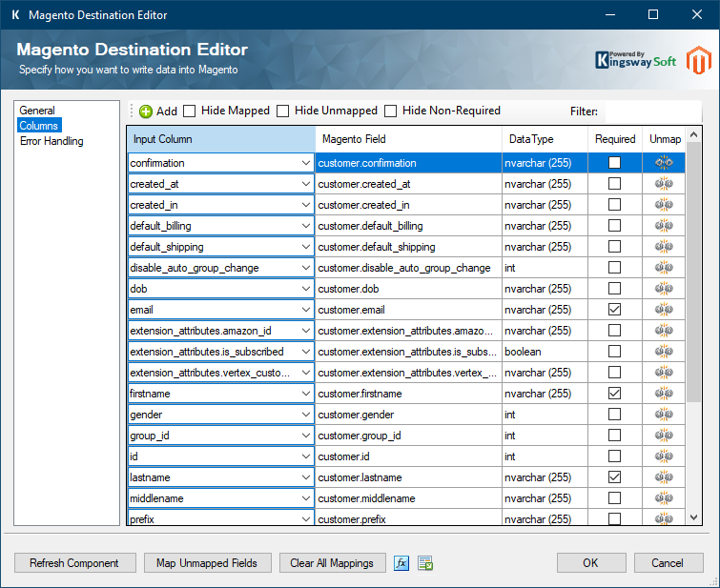Switch to the General page
Viewport: 720px width, 588px height.
point(37,111)
